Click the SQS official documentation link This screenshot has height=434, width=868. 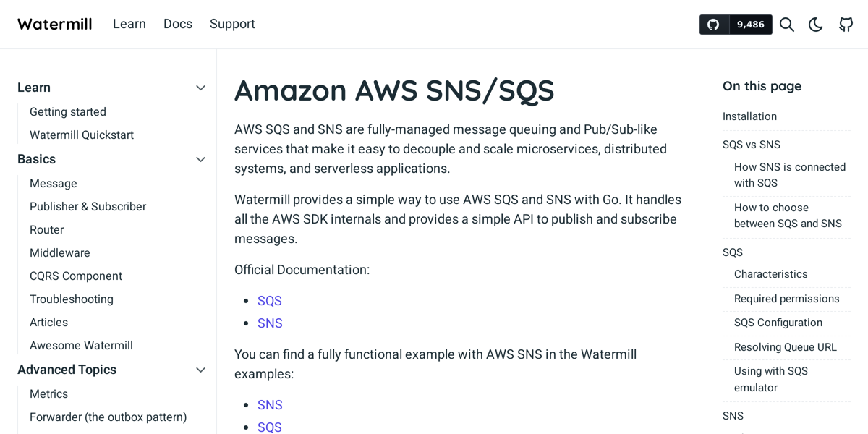(x=269, y=300)
